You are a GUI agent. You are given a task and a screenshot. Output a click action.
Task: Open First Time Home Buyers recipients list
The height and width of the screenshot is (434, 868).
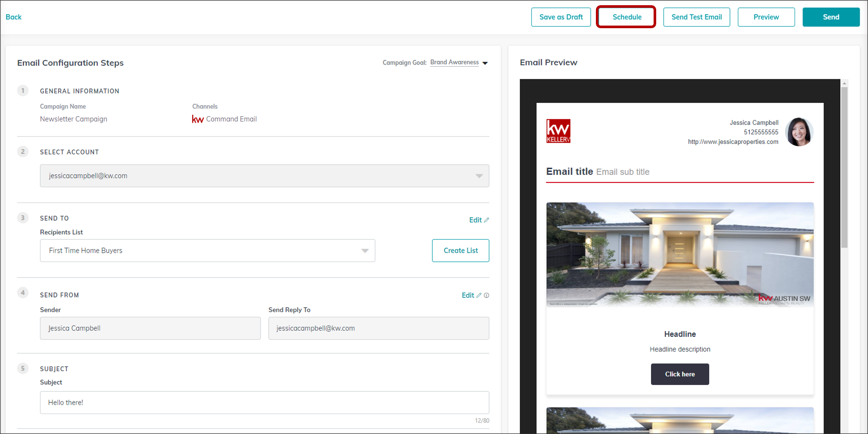click(207, 251)
